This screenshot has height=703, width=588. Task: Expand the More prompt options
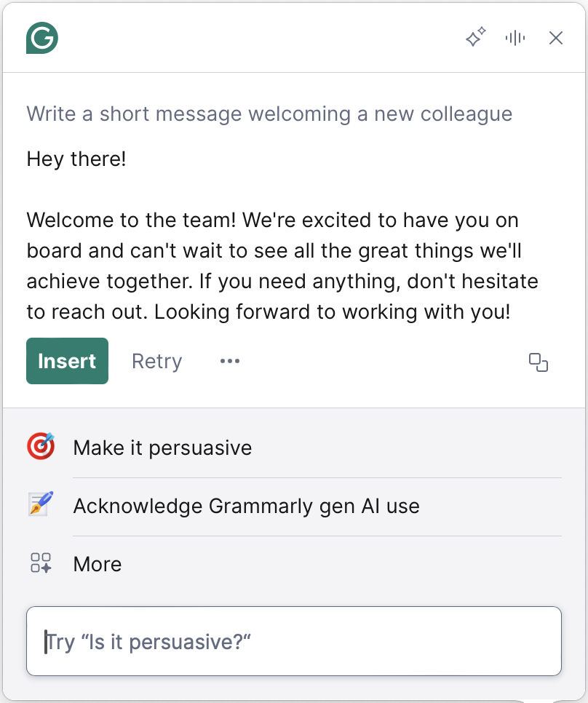click(x=98, y=564)
